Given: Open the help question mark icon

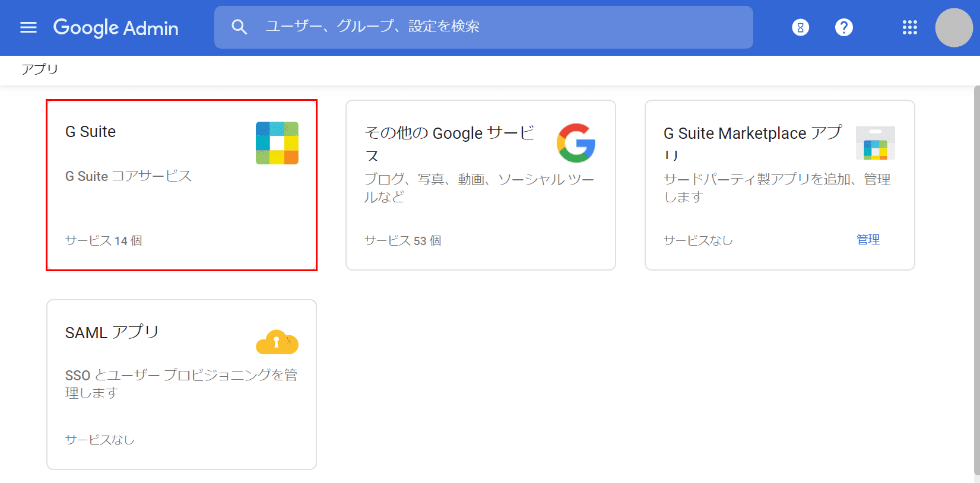Looking at the screenshot, I should pos(843,27).
